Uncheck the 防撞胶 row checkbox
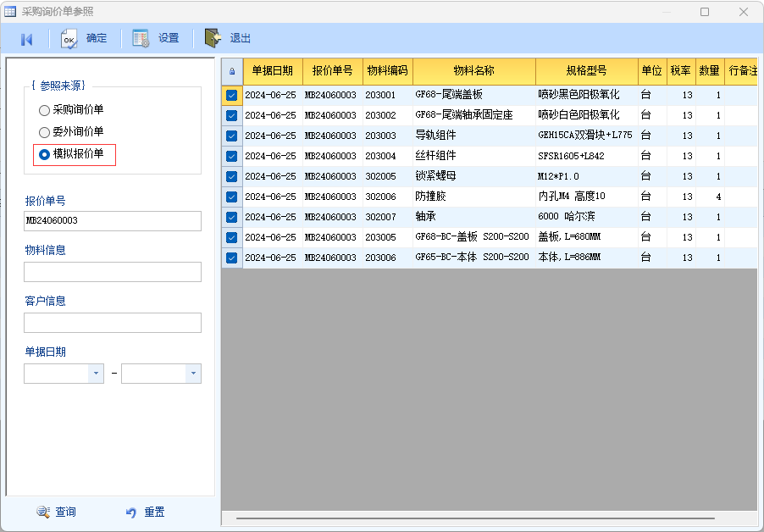The width and height of the screenshot is (764, 532). pos(232,197)
